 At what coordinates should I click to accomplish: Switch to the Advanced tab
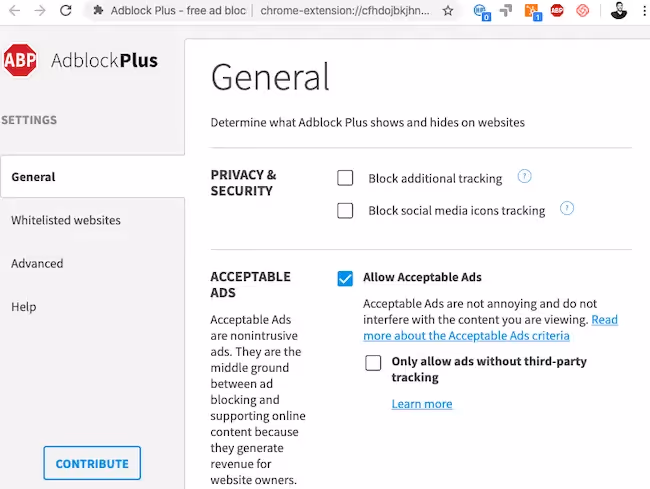pyautogui.click(x=37, y=264)
